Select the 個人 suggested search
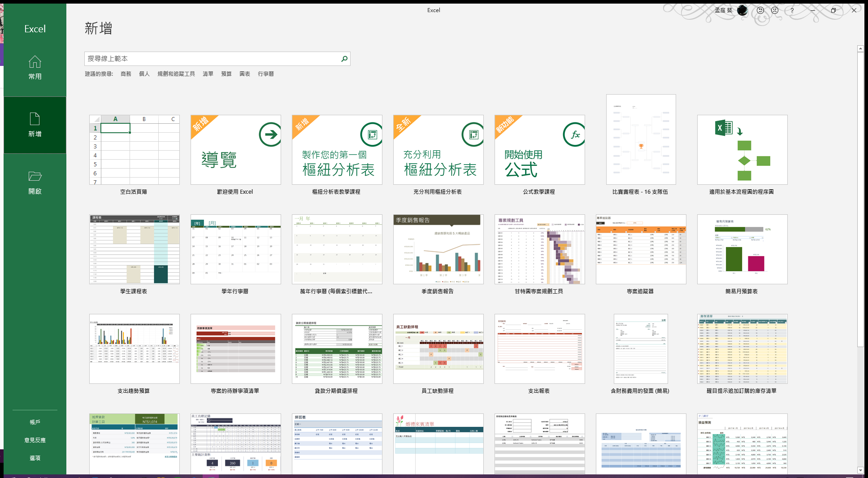Image resolution: width=868 pixels, height=478 pixels. (144, 74)
